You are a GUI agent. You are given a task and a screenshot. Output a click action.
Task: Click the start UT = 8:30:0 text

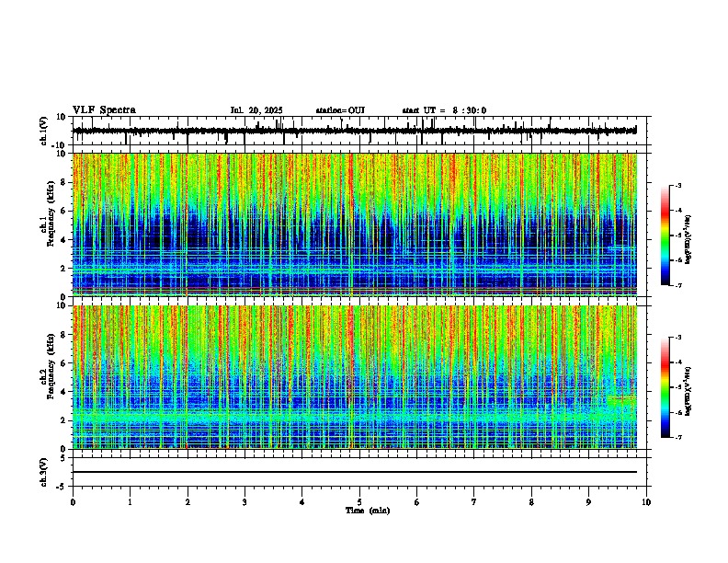point(444,110)
